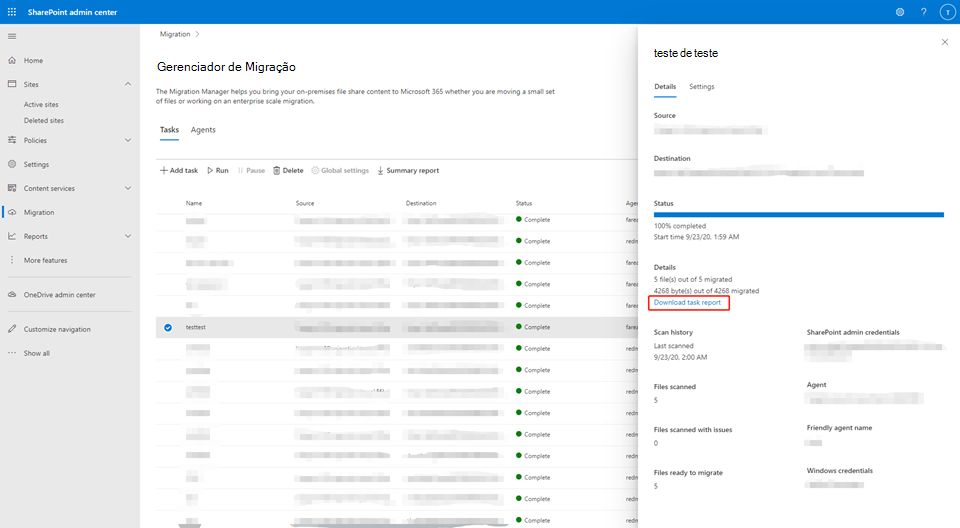This screenshot has height=528, width=960.
Task: Go to Home in sidebar
Action: [33, 60]
